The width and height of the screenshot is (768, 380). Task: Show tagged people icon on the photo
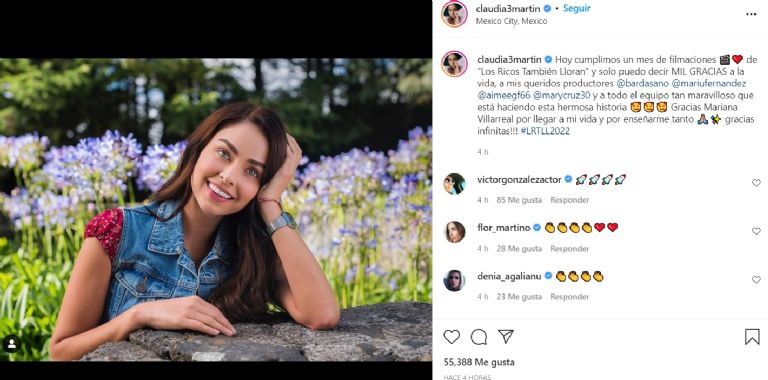pyautogui.click(x=11, y=344)
